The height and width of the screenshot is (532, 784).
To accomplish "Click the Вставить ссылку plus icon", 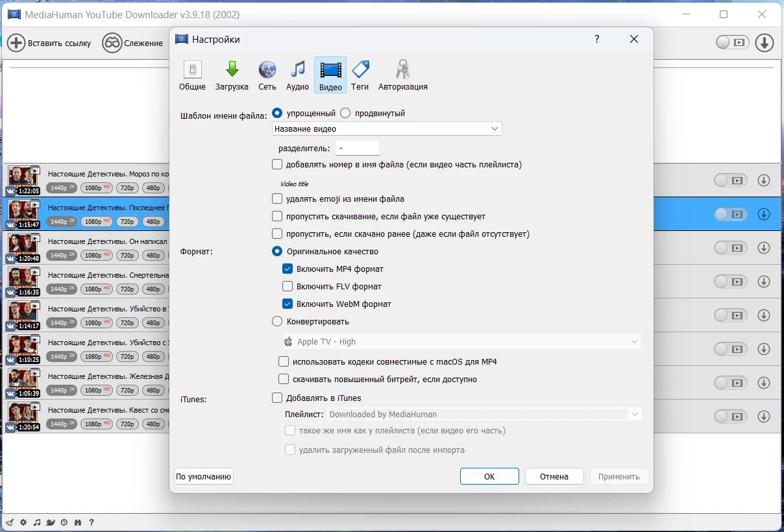I will point(16,43).
